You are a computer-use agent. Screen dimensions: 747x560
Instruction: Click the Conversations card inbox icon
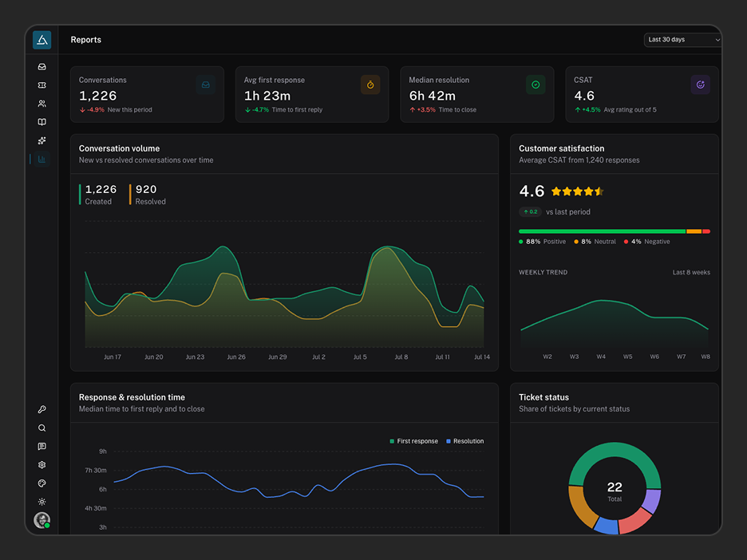pyautogui.click(x=206, y=85)
